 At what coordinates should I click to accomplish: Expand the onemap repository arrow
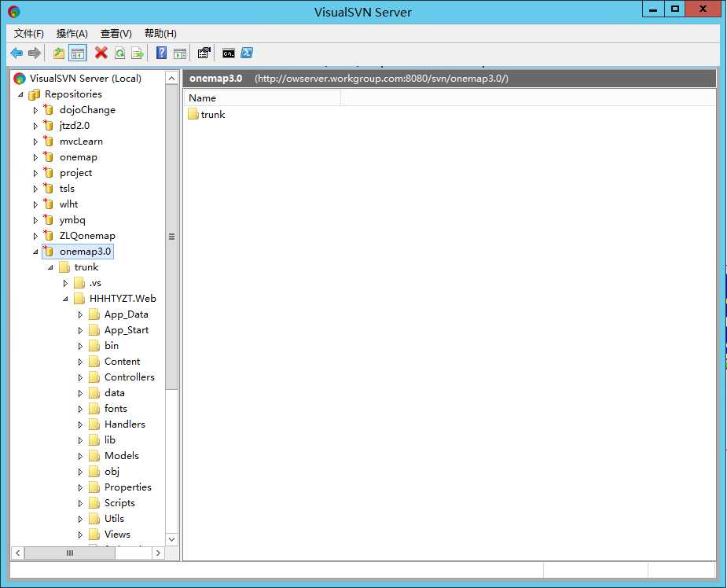tap(35, 158)
